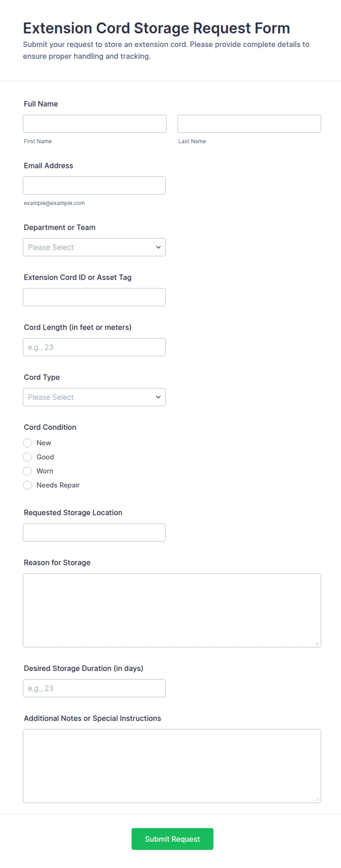This screenshot has height=868, width=341.
Task: Click the Extension Cord ID field
Action: pos(94,297)
